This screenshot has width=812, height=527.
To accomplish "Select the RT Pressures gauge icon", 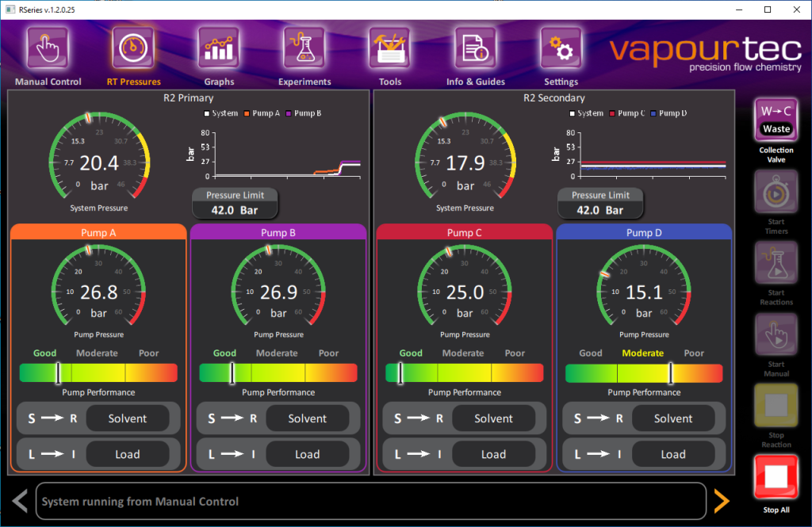I will pos(133,49).
